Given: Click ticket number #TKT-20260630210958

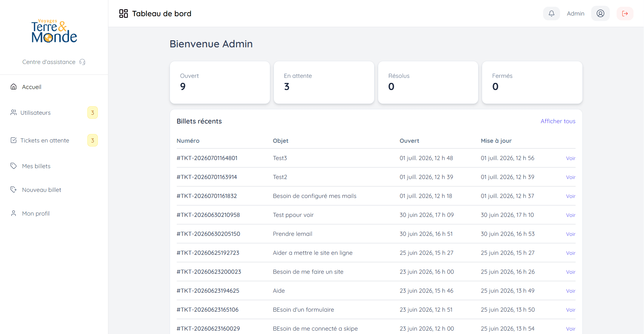Looking at the screenshot, I should pyautogui.click(x=208, y=215).
